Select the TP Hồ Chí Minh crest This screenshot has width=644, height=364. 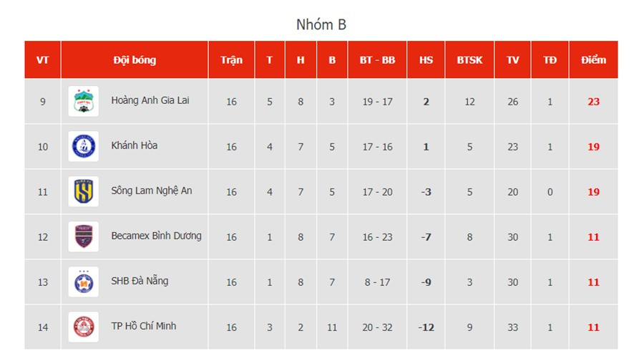[x=83, y=327]
